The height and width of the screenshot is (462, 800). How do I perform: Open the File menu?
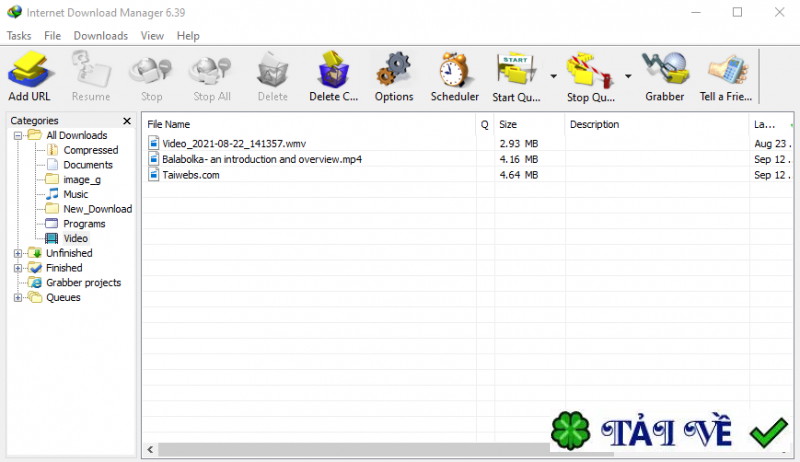point(53,36)
